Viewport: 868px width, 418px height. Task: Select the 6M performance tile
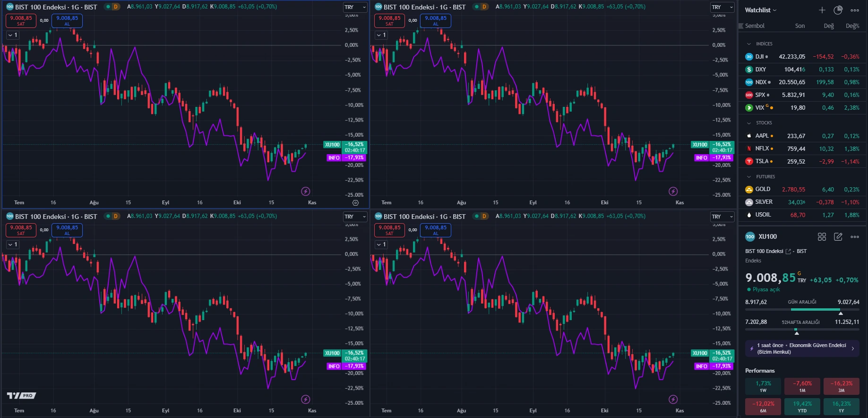[x=763, y=407]
